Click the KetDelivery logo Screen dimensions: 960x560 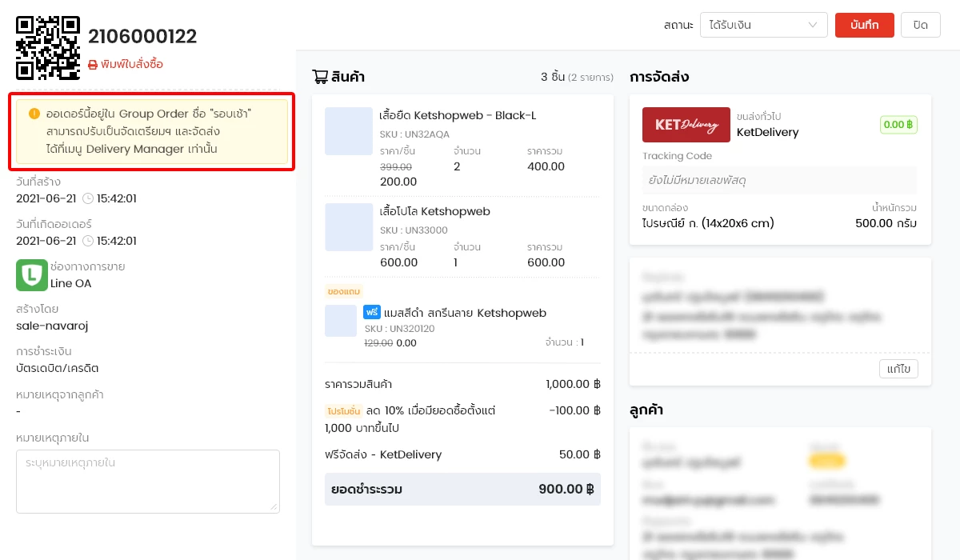click(686, 125)
